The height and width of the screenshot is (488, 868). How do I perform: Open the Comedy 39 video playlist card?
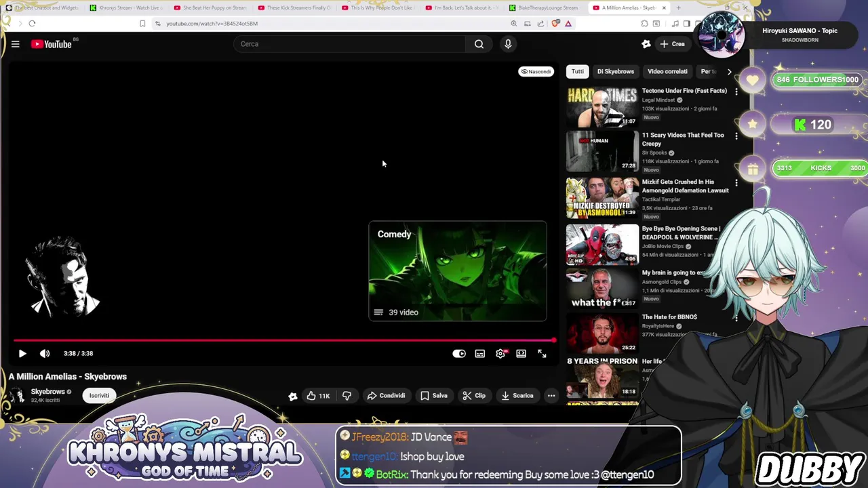(x=458, y=270)
